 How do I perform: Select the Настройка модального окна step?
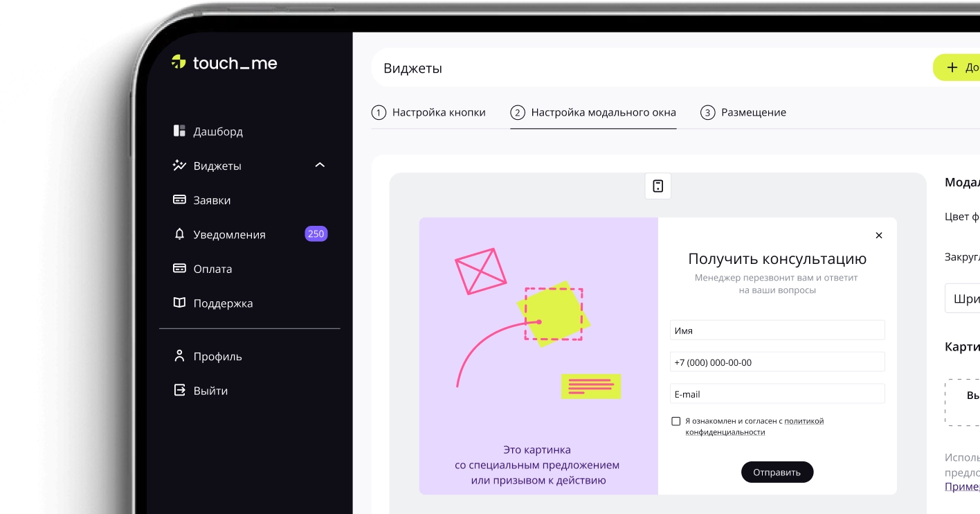click(592, 112)
